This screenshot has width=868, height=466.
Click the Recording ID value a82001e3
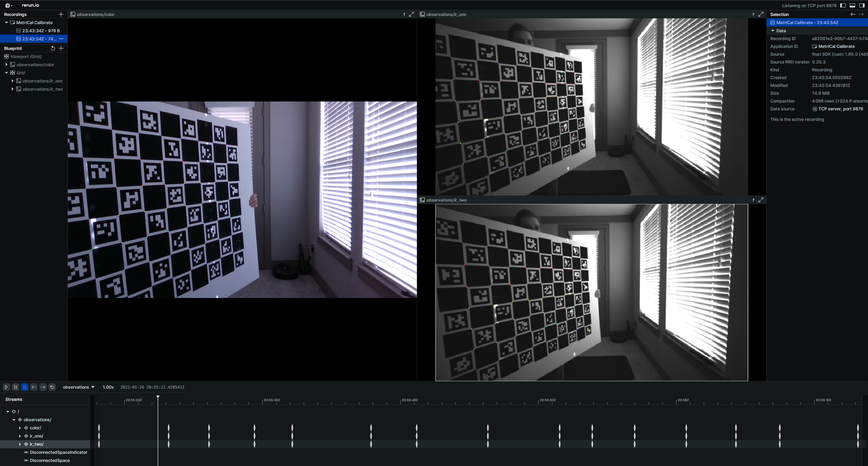click(840, 38)
